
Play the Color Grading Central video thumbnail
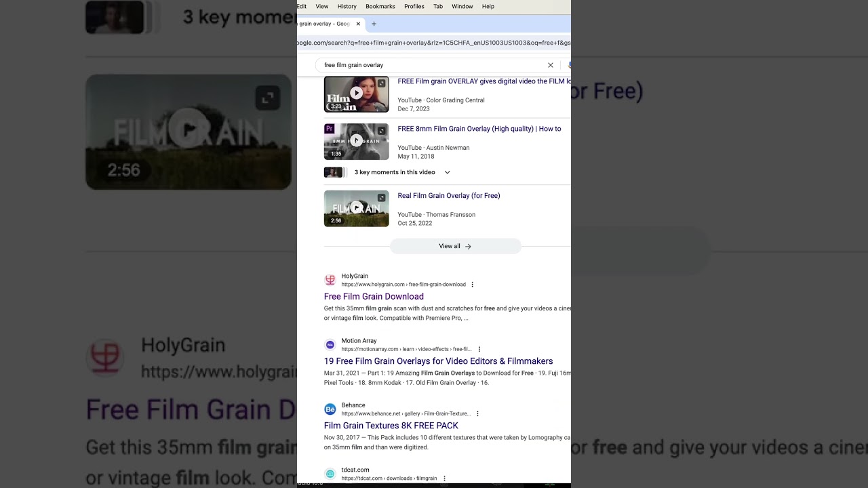point(356,94)
